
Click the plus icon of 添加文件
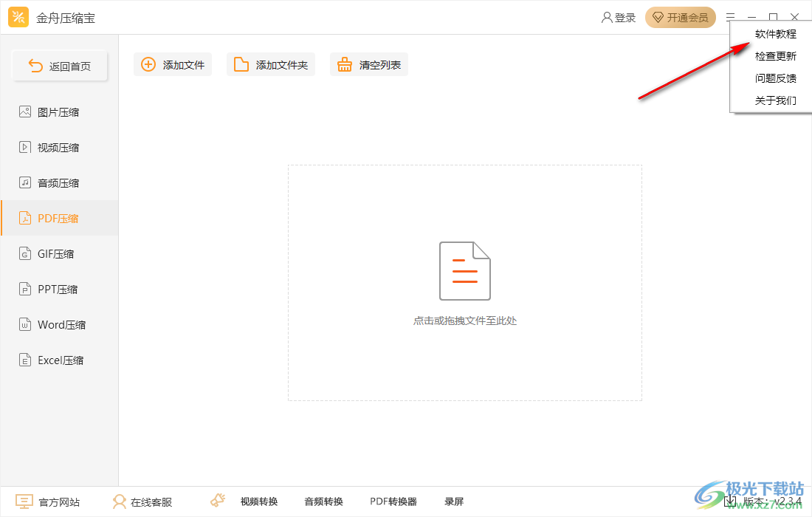[148, 65]
